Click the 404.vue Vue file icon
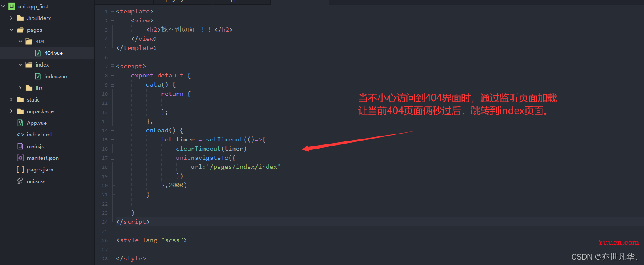This screenshot has width=644, height=265. (38, 53)
